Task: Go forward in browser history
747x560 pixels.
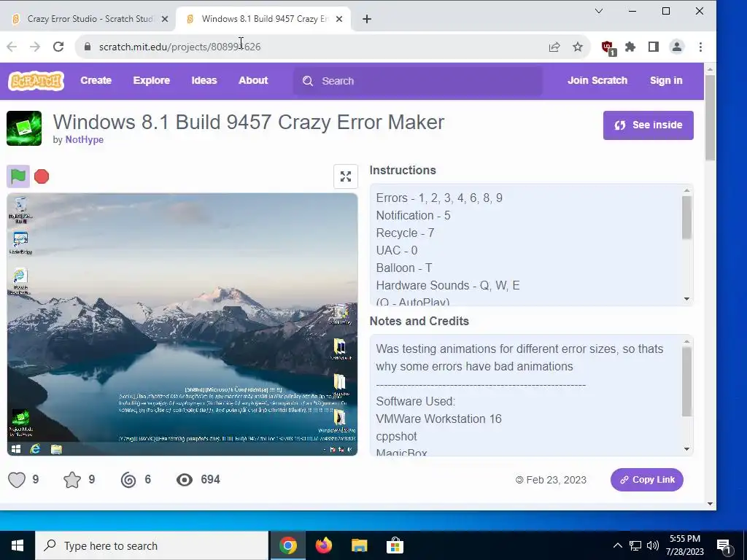Action: (35, 47)
